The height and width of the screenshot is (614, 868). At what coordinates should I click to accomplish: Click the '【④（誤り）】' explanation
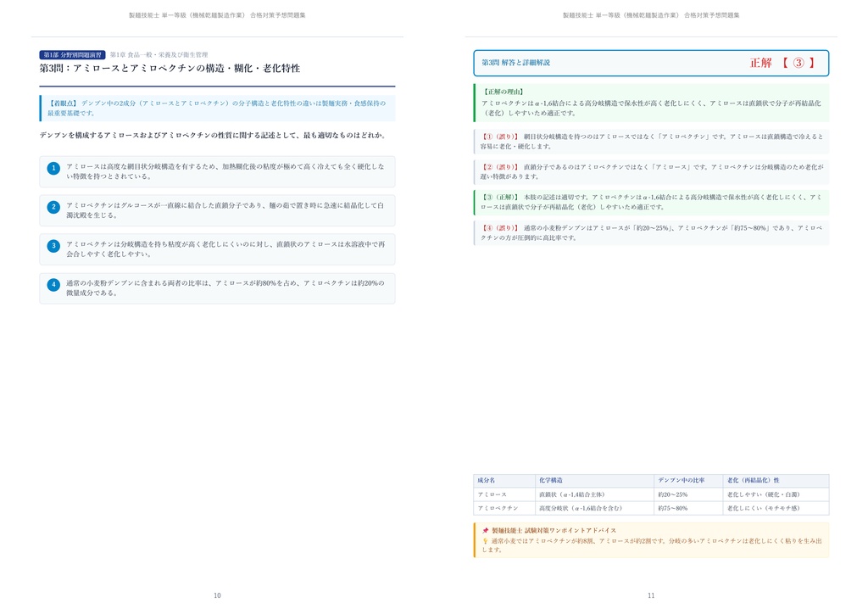click(x=651, y=232)
